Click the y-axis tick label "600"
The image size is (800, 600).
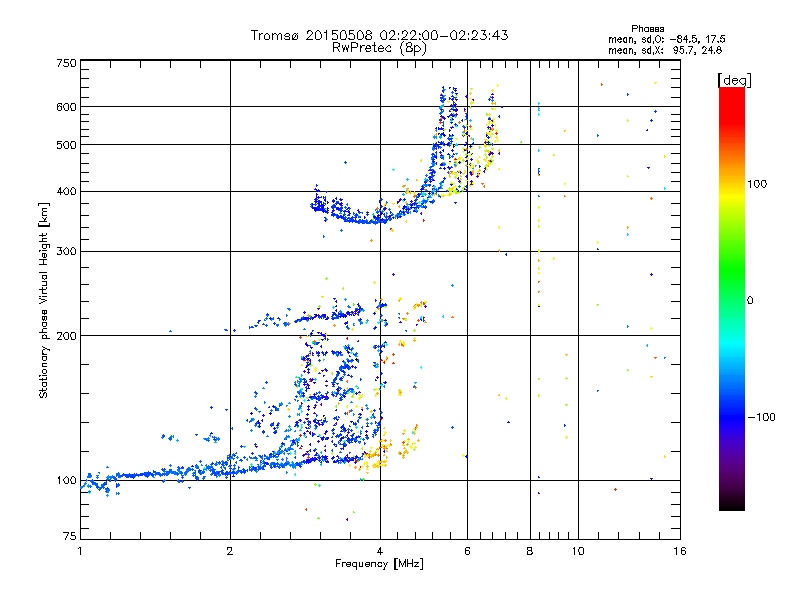[67, 107]
